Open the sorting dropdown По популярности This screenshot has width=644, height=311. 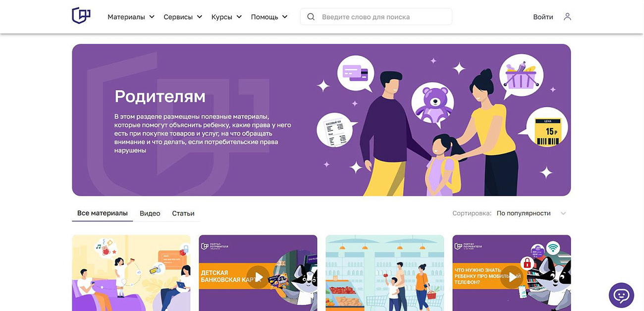click(x=523, y=213)
